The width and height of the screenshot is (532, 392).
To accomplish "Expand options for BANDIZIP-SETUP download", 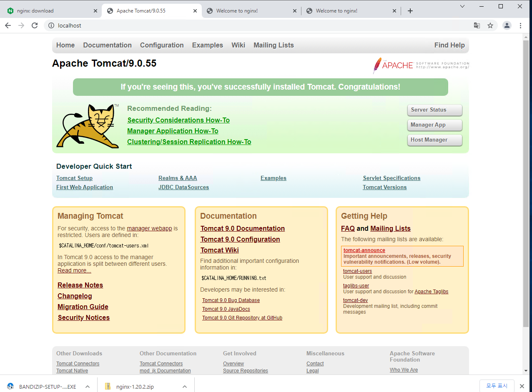I will click(x=87, y=387).
